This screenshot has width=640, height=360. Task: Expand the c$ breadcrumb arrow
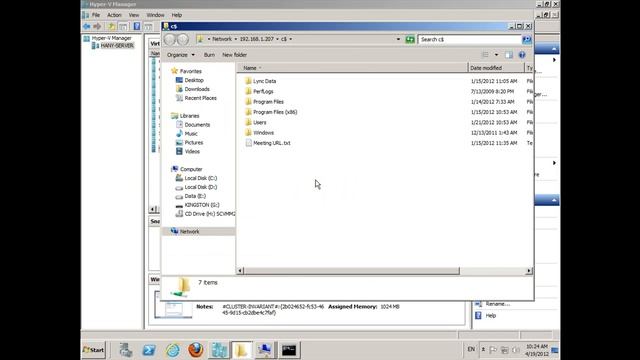291,39
